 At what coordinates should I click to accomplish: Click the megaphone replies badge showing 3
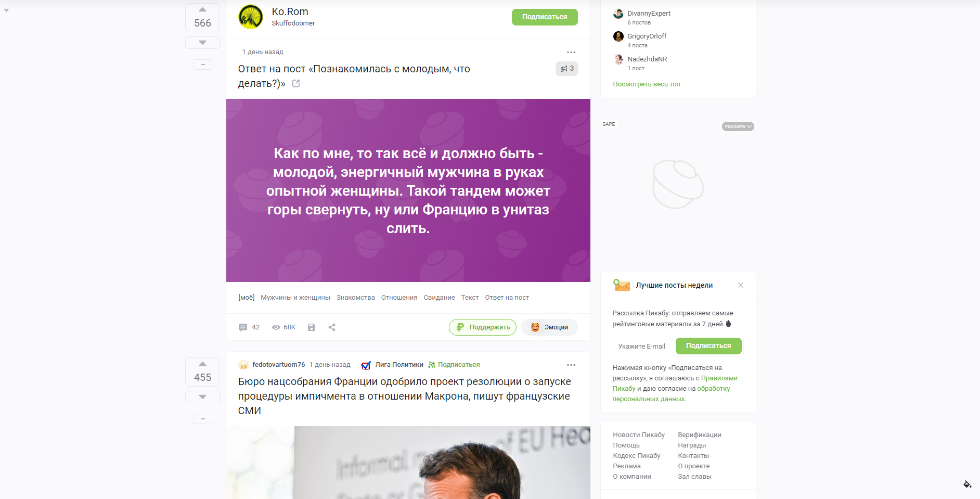coord(567,69)
